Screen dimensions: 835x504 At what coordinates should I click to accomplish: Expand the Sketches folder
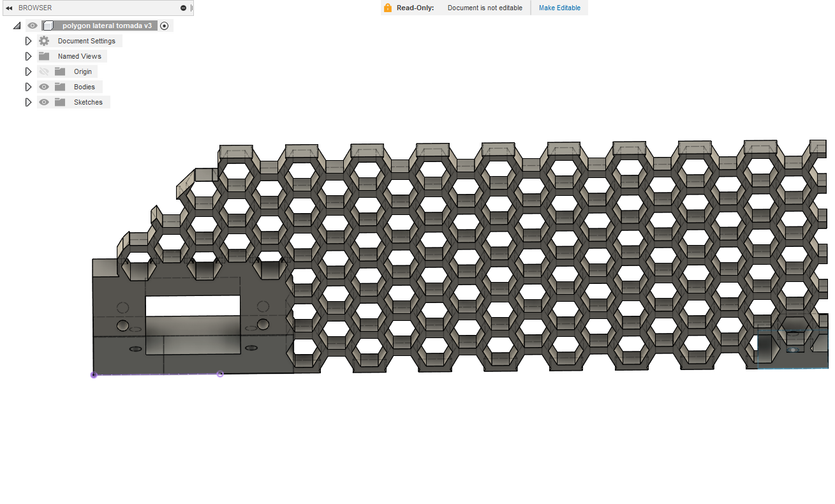(x=28, y=102)
